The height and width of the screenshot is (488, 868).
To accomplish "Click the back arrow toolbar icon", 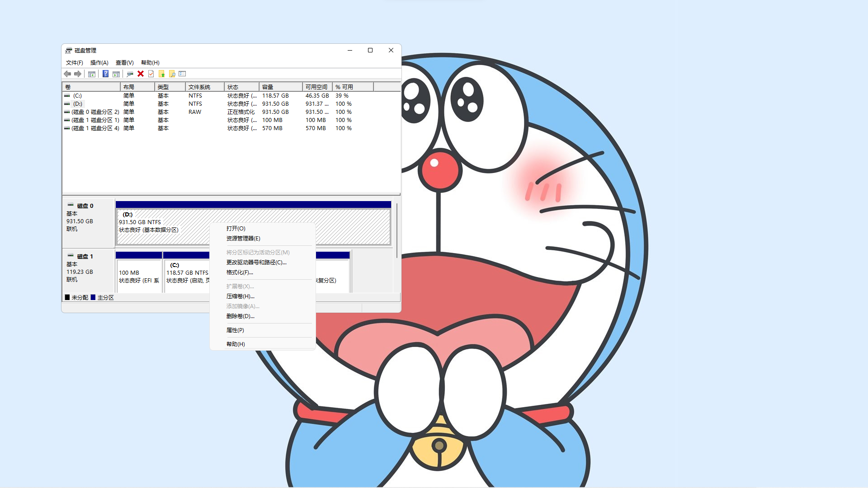I will point(67,74).
